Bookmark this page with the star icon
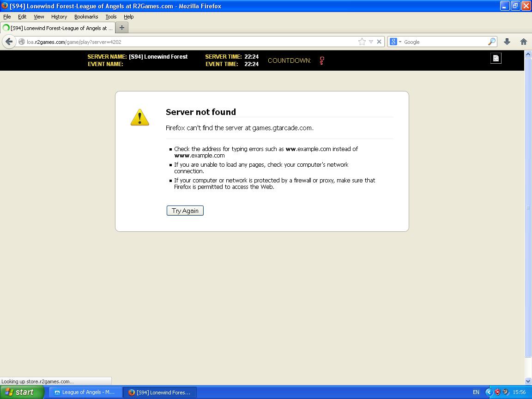The image size is (532, 399). pyautogui.click(x=362, y=42)
